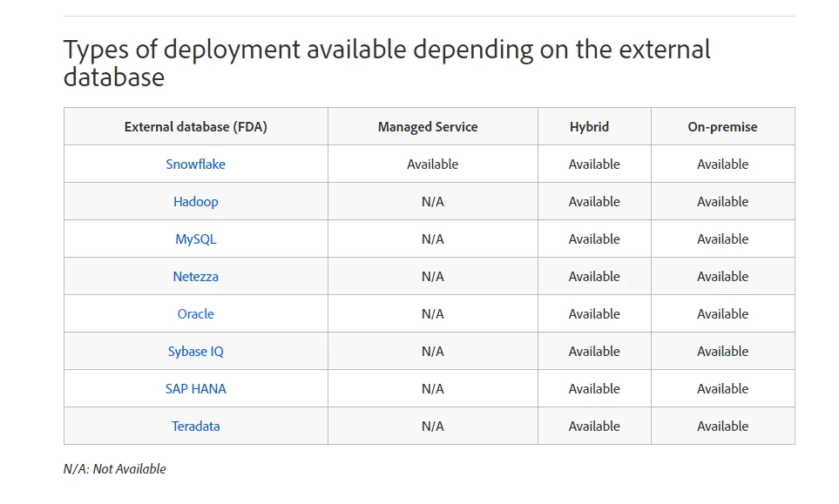The image size is (839, 504).
Task: Select SAP HANA's Managed Service N/A cell
Action: click(432, 388)
